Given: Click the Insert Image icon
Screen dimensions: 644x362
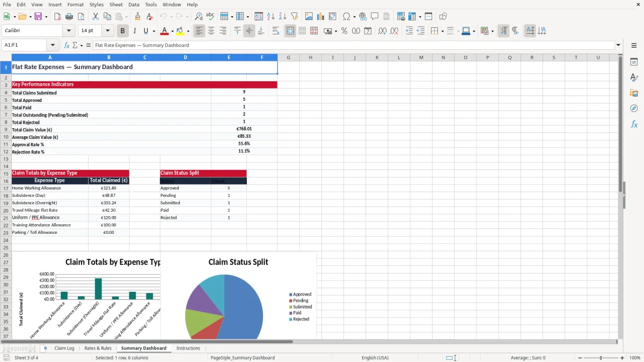Looking at the screenshot, I should (309, 17).
